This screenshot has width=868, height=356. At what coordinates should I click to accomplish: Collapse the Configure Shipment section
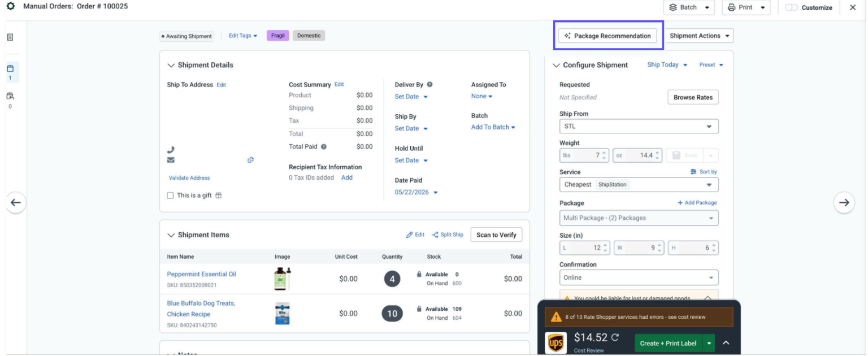pos(556,66)
